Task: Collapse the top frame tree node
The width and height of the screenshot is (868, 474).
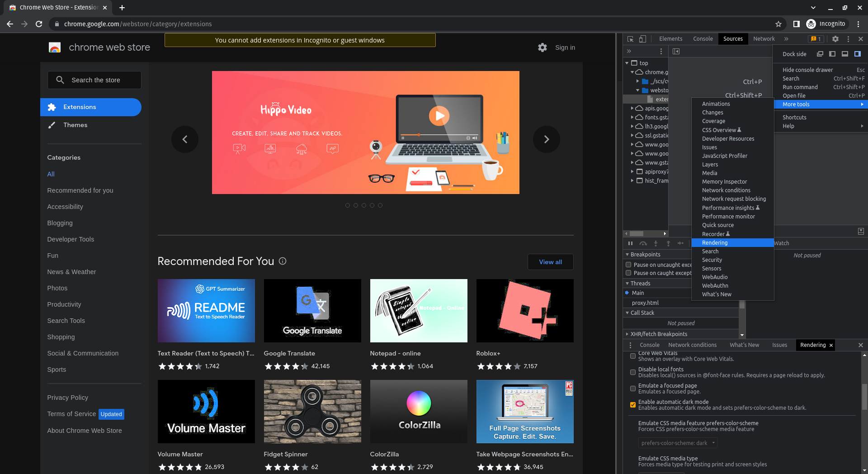Action: [627, 63]
